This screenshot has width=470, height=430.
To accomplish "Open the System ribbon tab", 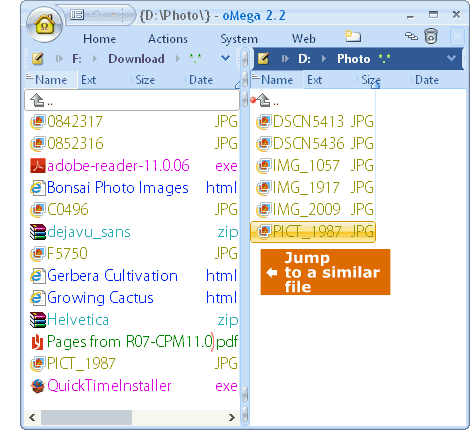I will [x=239, y=39].
